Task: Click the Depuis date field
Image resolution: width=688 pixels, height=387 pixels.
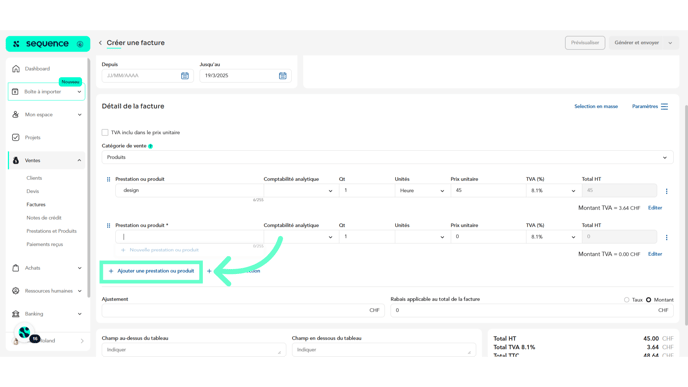Action: pos(147,75)
